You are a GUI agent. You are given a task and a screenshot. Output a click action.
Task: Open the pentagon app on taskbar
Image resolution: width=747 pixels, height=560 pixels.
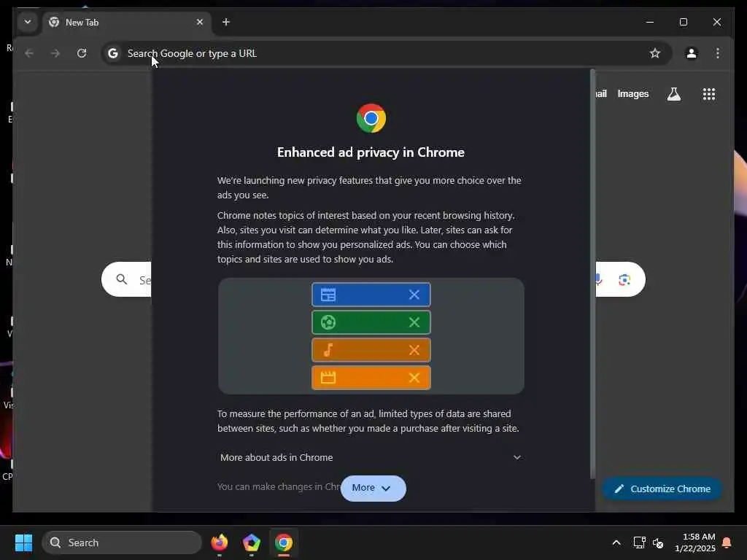252,542
